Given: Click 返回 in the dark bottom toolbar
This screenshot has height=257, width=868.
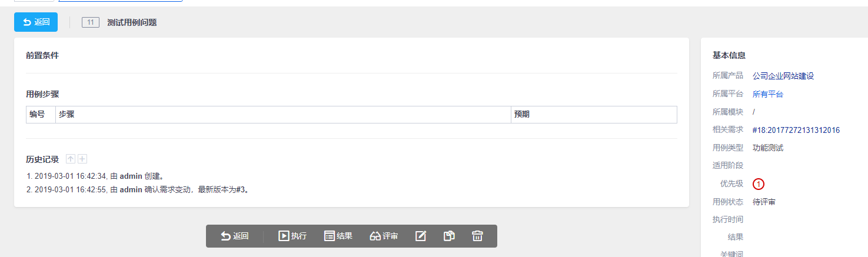Looking at the screenshot, I should click(x=235, y=236).
